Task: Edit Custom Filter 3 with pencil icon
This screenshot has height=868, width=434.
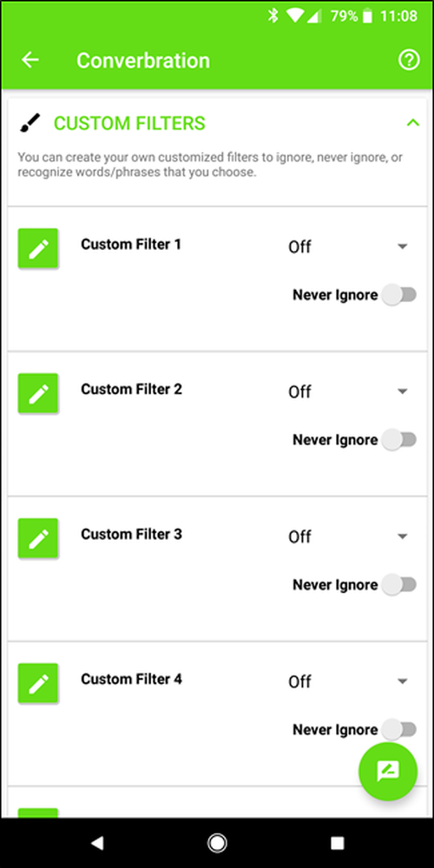Action: click(38, 539)
